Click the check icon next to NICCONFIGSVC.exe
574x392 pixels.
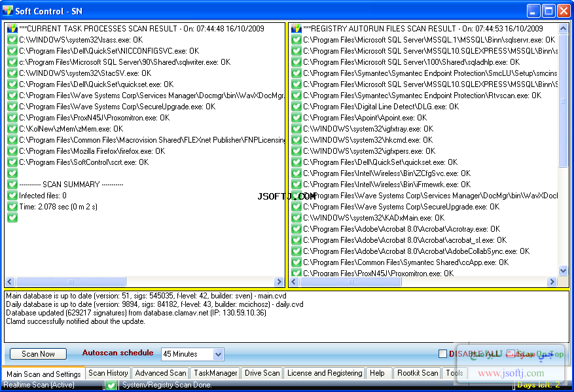(12, 51)
